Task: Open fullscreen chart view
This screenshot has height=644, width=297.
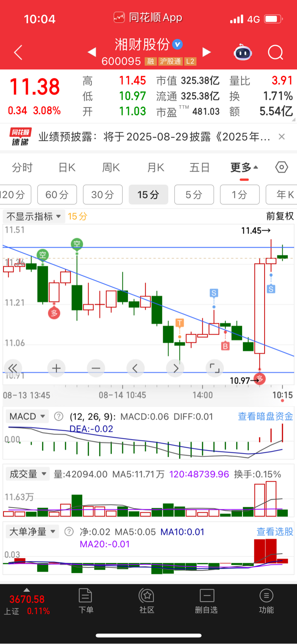Action: 215,368
